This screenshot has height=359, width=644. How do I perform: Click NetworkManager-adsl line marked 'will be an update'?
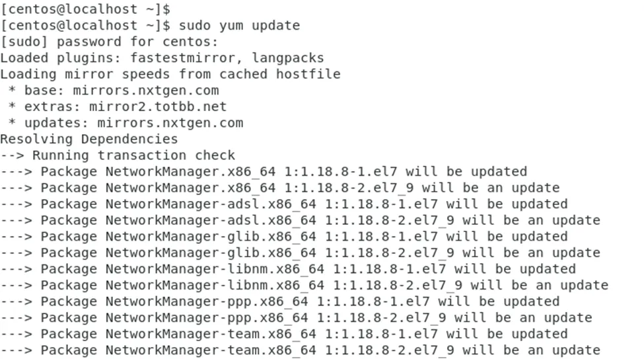pos(300,220)
